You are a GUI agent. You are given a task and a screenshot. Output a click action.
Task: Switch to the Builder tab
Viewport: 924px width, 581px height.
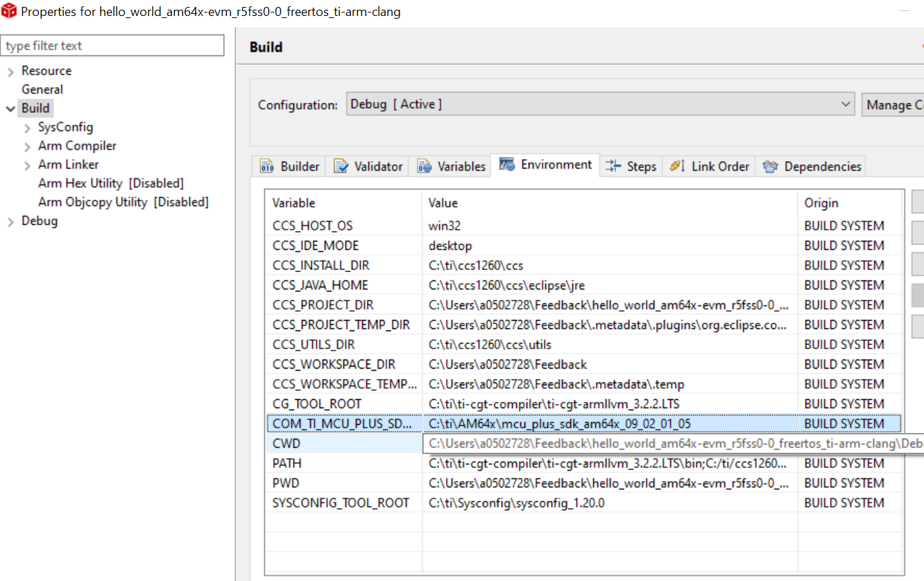point(290,167)
